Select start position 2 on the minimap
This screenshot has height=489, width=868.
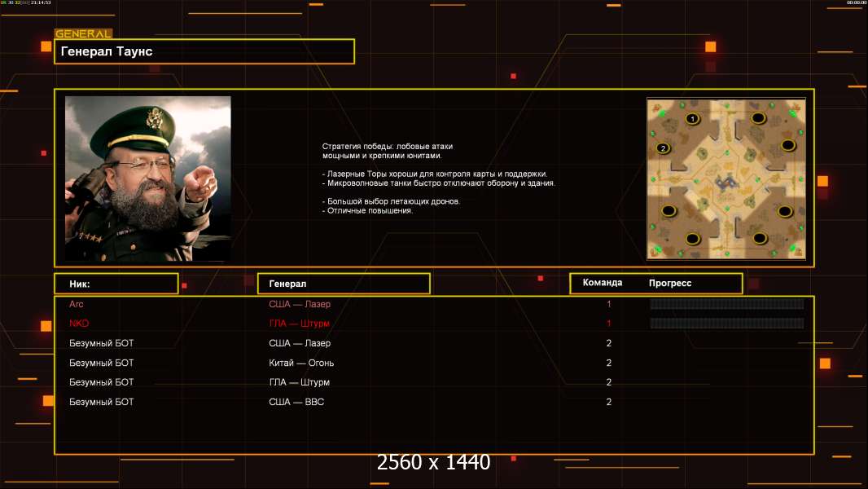tap(663, 148)
